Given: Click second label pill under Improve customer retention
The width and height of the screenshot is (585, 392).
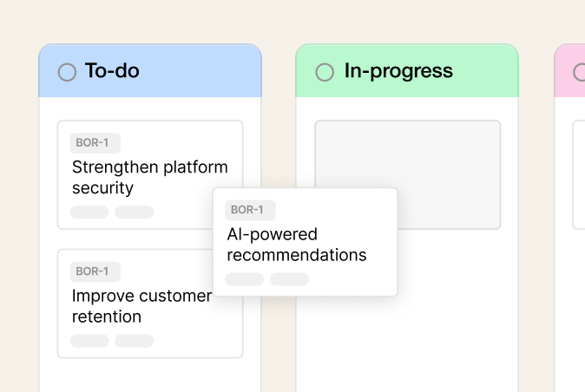Looking at the screenshot, I should click(x=135, y=341).
